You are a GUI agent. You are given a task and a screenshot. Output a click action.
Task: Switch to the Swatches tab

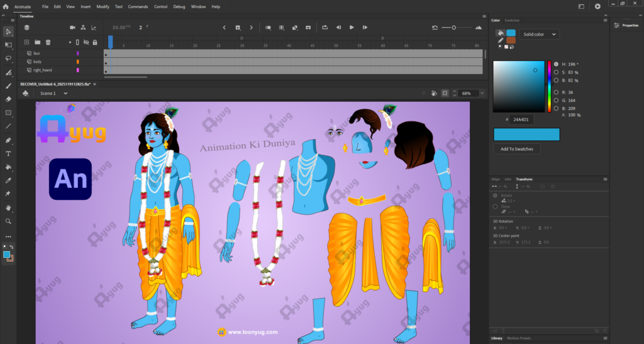[x=512, y=20]
